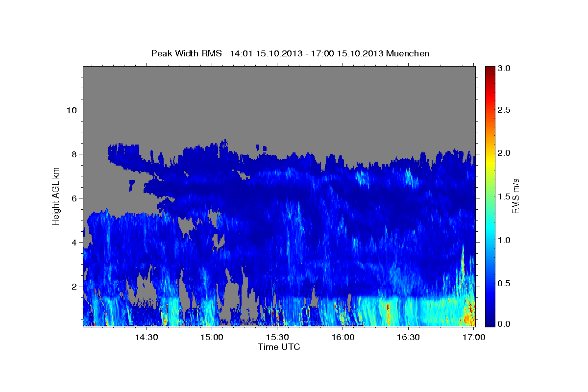This screenshot has width=588, height=392.
Task: Click the height axis label '10'
Action: (x=72, y=110)
